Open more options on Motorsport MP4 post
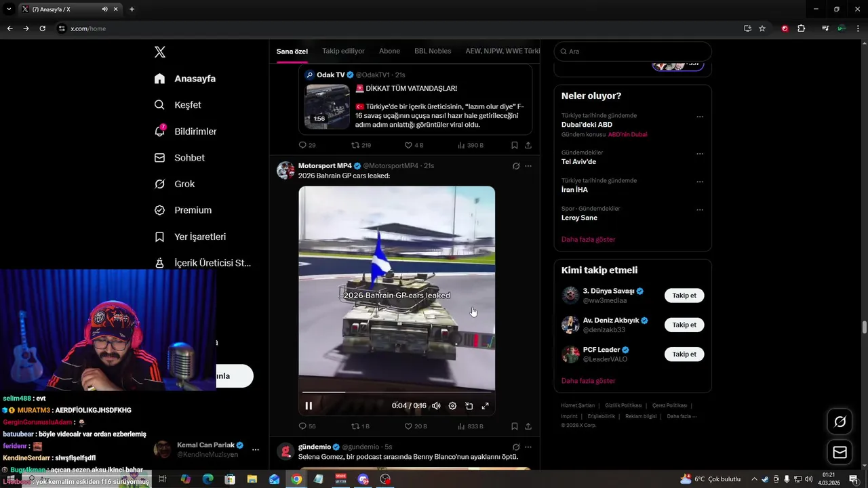Screen dimensions: 868x488 [528, 166]
